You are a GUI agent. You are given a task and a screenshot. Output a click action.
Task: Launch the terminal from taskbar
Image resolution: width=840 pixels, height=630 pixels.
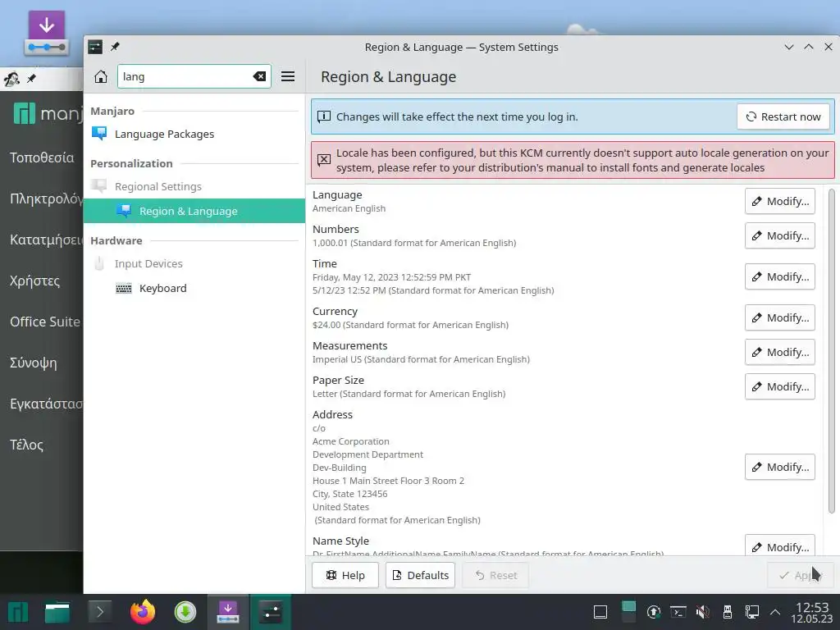coord(99,612)
